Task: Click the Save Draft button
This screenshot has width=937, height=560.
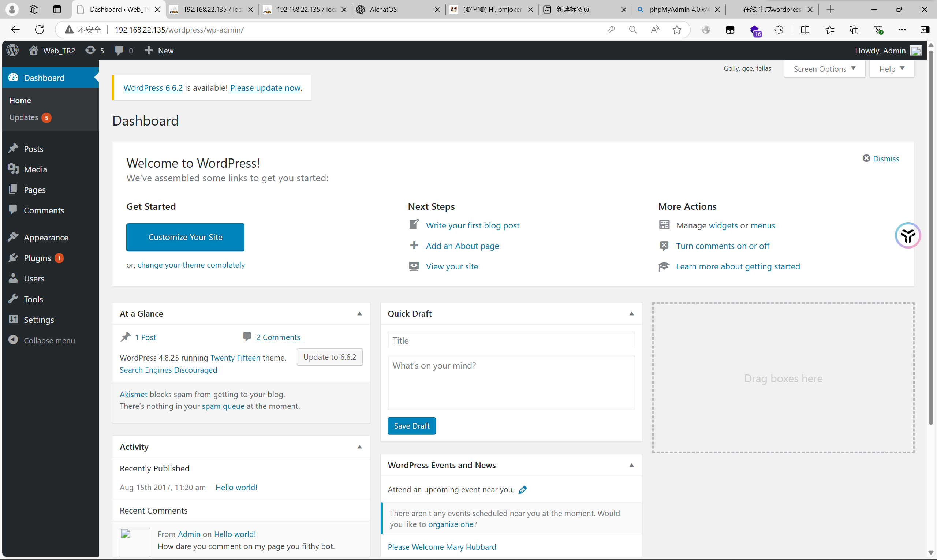Action: point(411,426)
